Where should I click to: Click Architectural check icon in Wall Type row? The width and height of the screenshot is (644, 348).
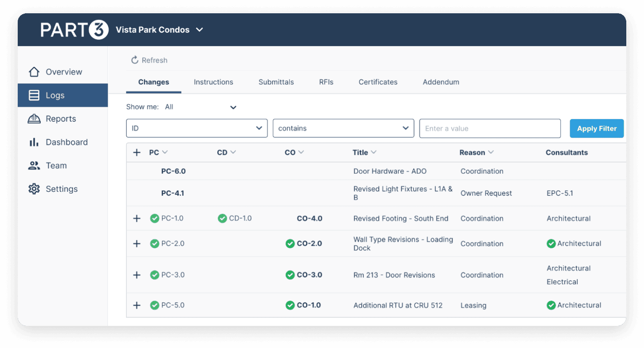pos(551,244)
